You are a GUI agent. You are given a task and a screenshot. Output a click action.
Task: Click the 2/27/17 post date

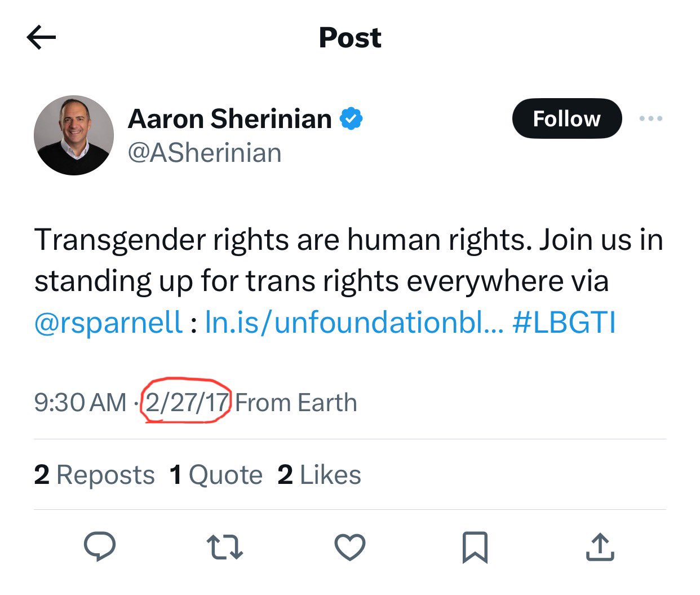pos(187,403)
